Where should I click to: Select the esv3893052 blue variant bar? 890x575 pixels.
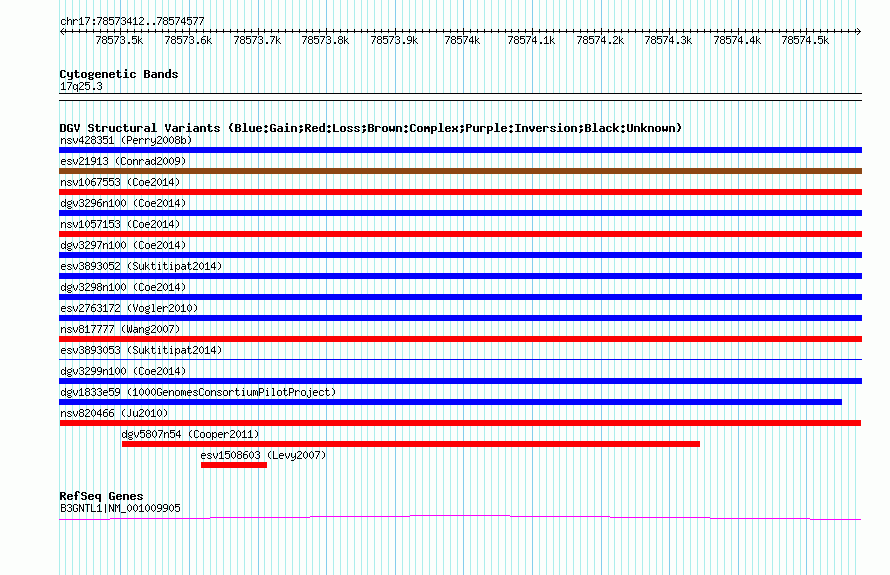click(460, 276)
